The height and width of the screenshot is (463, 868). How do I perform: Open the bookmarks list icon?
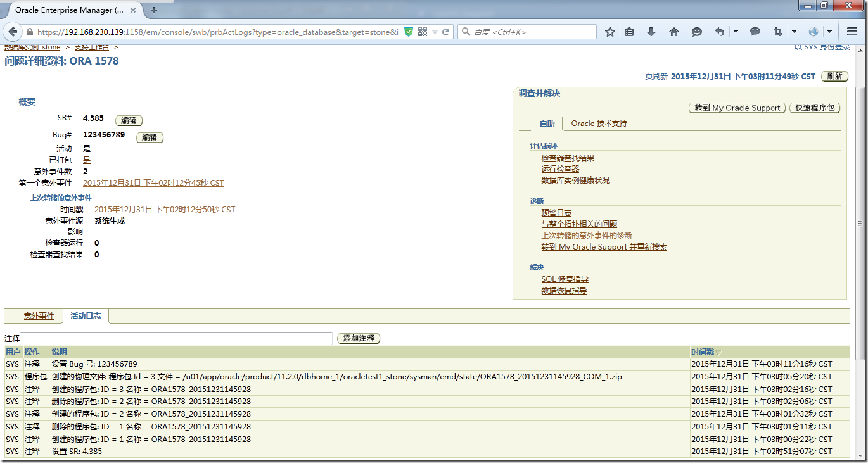coord(629,32)
